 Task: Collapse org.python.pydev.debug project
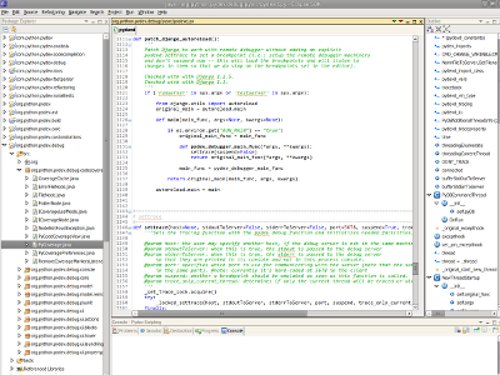tap(5, 145)
